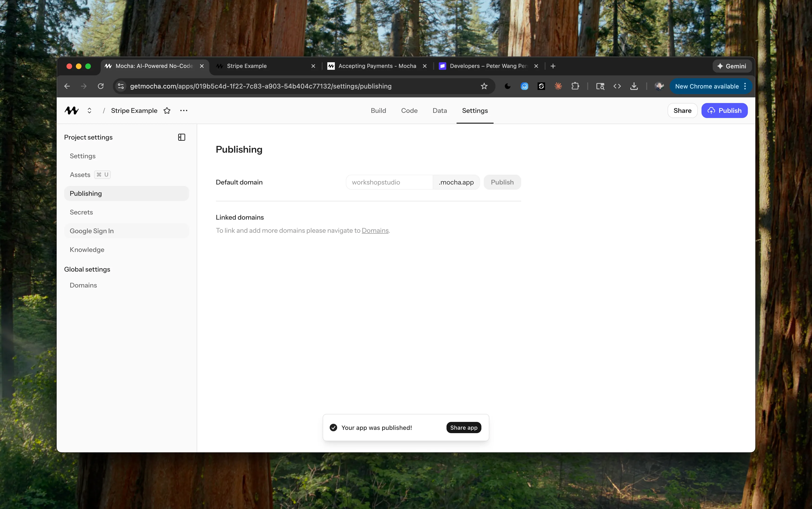Open a new browser tab with plus button
Viewport: 812px width, 509px height.
pos(552,66)
